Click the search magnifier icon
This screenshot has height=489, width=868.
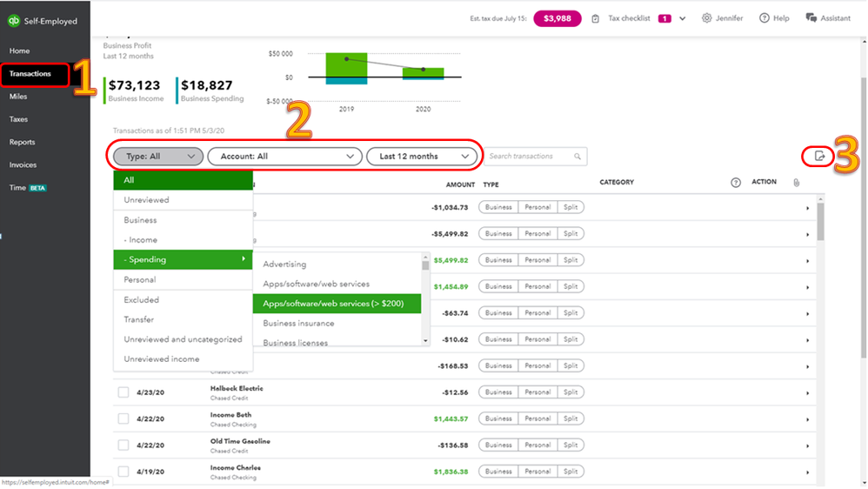pos(578,157)
